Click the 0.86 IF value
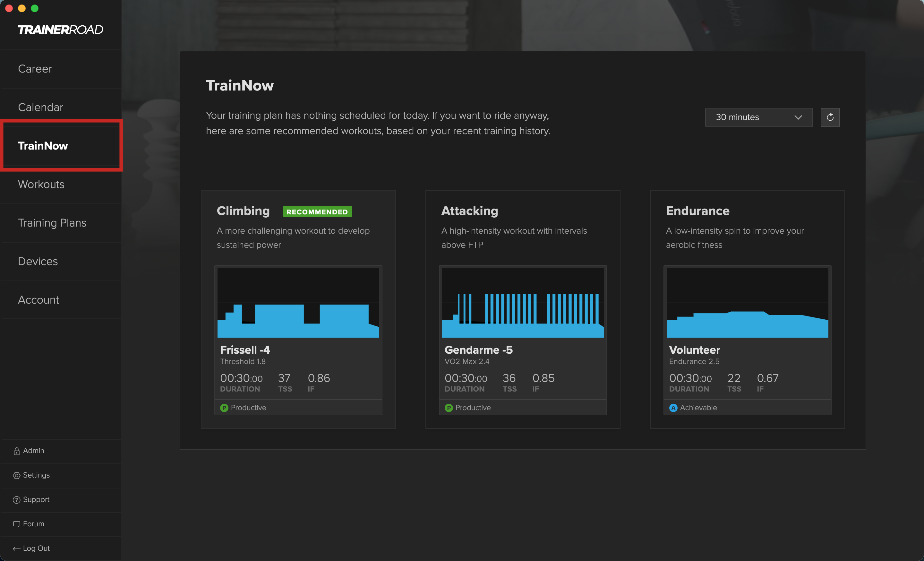The image size is (924, 561). click(319, 378)
